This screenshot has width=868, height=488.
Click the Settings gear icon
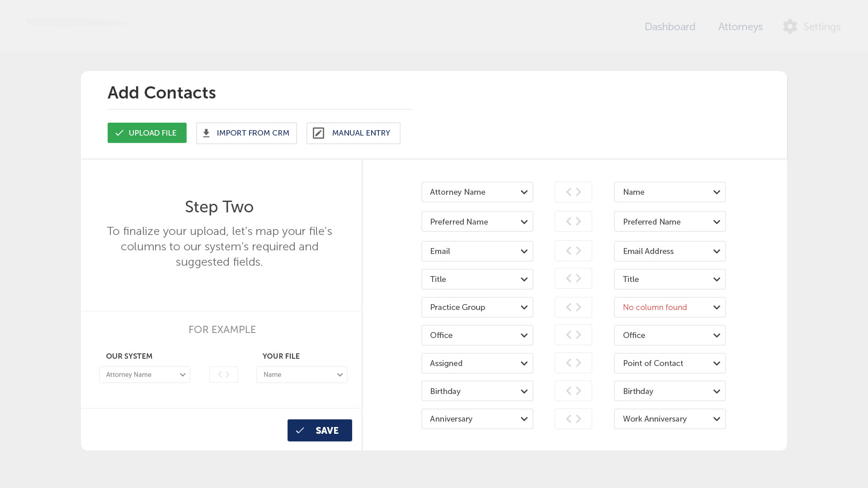click(790, 27)
